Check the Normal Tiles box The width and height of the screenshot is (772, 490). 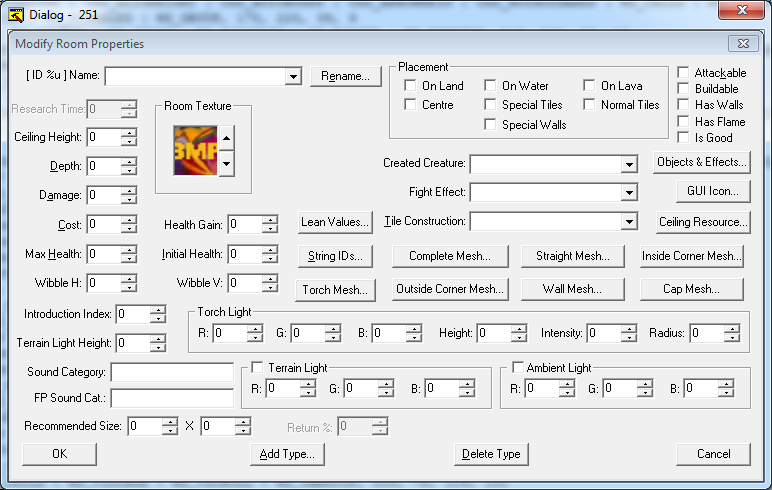(589, 104)
